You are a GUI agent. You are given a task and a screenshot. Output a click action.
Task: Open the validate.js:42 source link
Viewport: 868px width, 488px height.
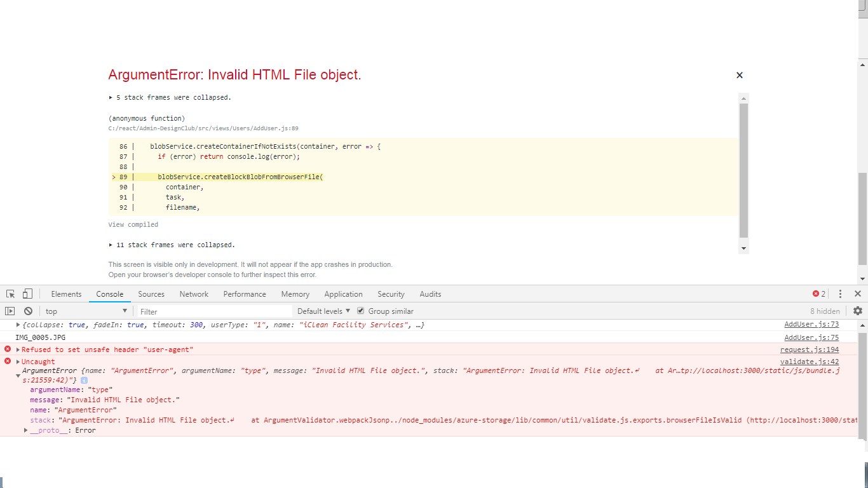coord(810,361)
